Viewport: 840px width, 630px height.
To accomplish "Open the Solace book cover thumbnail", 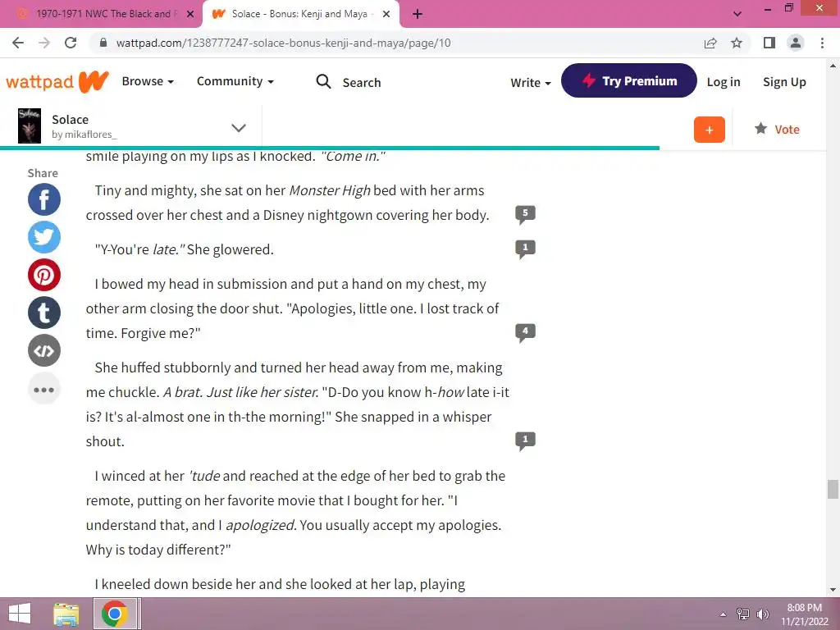I will [x=29, y=126].
